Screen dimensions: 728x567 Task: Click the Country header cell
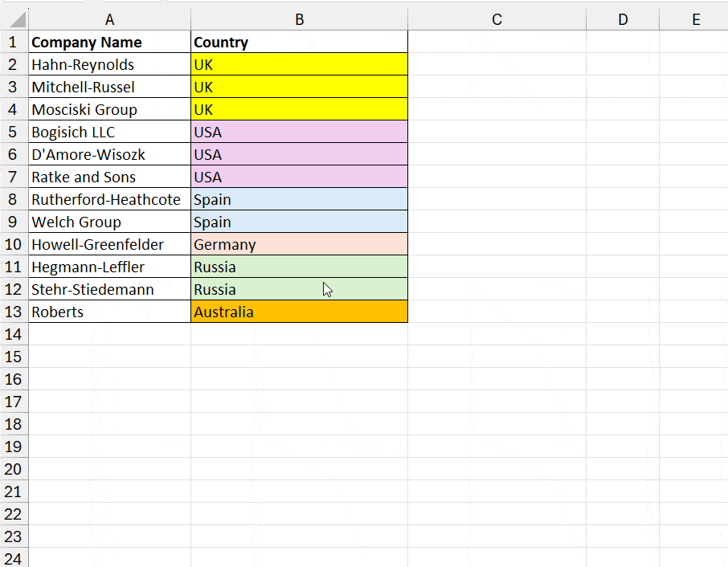click(x=300, y=42)
